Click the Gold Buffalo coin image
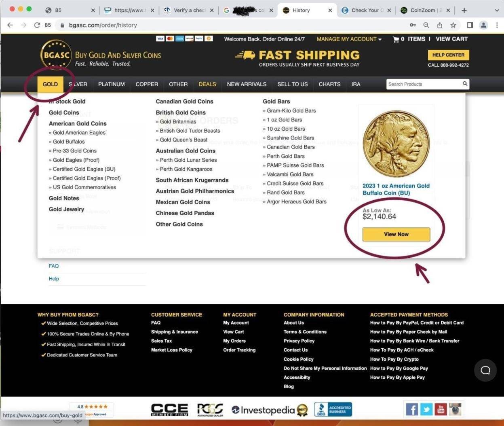This screenshot has width=504, height=426. click(x=396, y=144)
